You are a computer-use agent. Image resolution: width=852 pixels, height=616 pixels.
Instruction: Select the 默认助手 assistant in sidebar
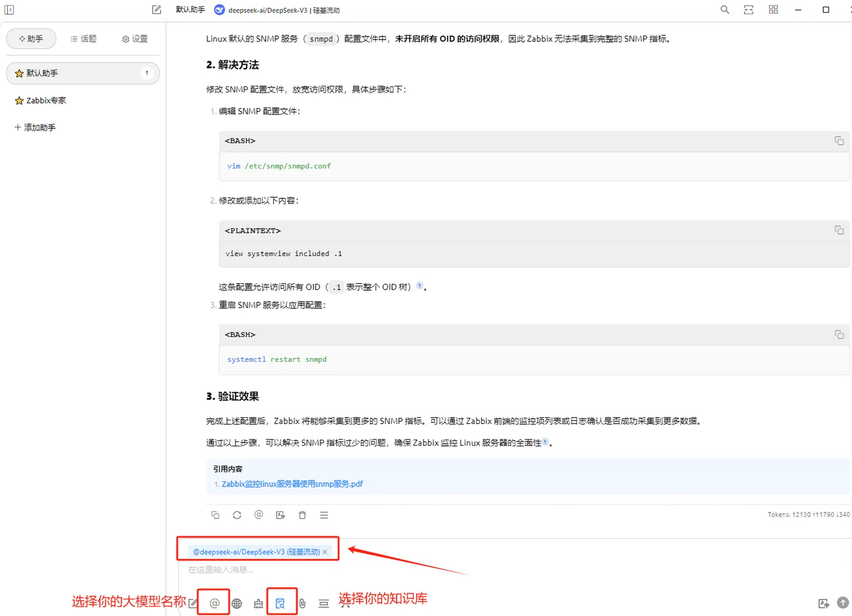(x=83, y=73)
